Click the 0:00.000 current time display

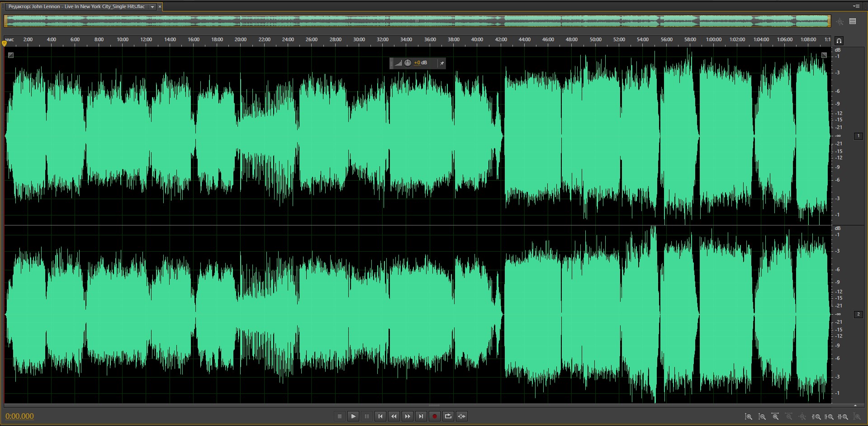(x=20, y=416)
